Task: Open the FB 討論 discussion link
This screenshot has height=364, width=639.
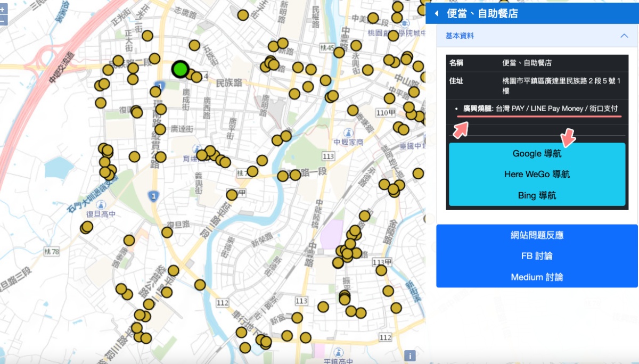Action: point(537,256)
